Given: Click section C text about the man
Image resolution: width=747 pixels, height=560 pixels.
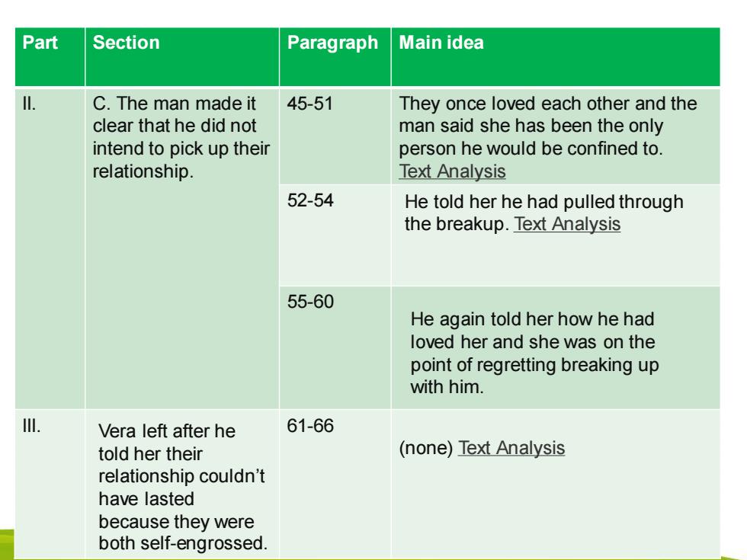Looking at the screenshot, I should [181, 137].
